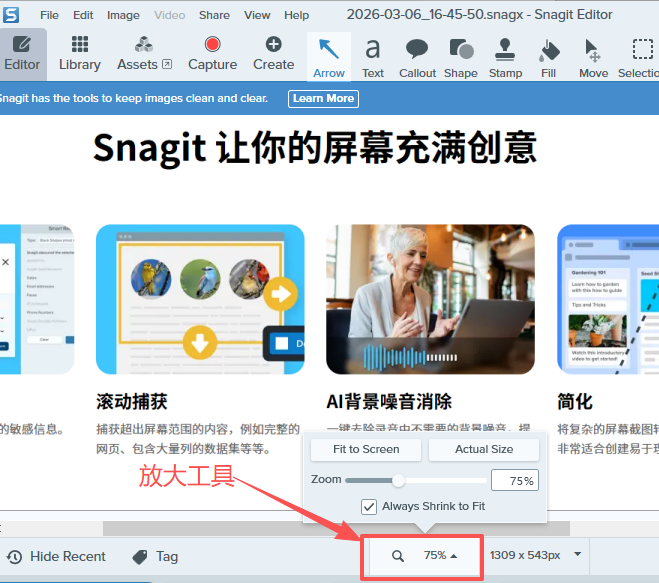659x583 pixels.
Task: Switch to the Editor view
Action: pos(22,54)
